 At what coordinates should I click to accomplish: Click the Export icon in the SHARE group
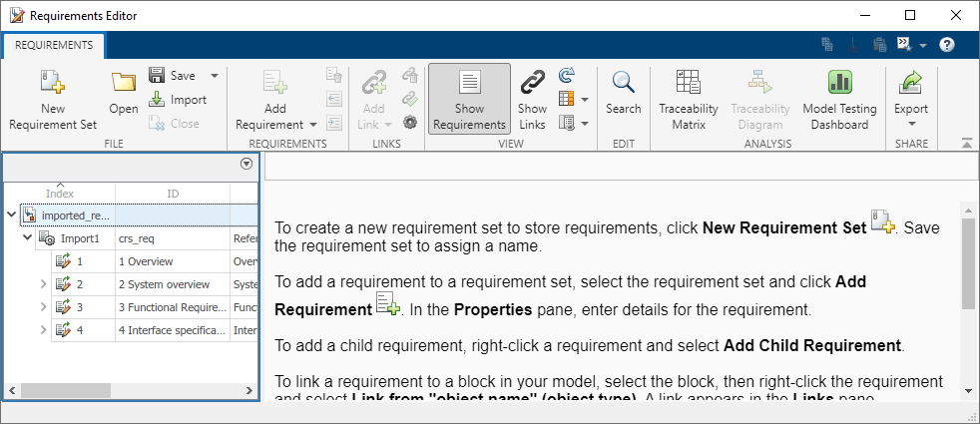[910, 83]
